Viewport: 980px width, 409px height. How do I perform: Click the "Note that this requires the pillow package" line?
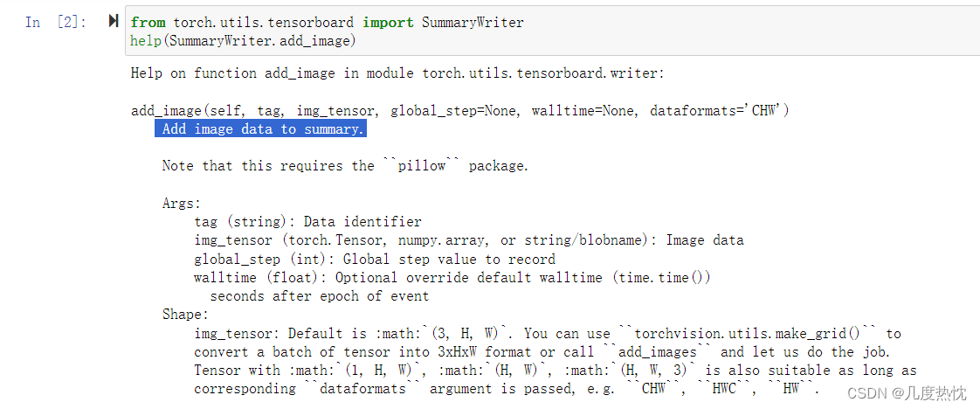click(345, 166)
